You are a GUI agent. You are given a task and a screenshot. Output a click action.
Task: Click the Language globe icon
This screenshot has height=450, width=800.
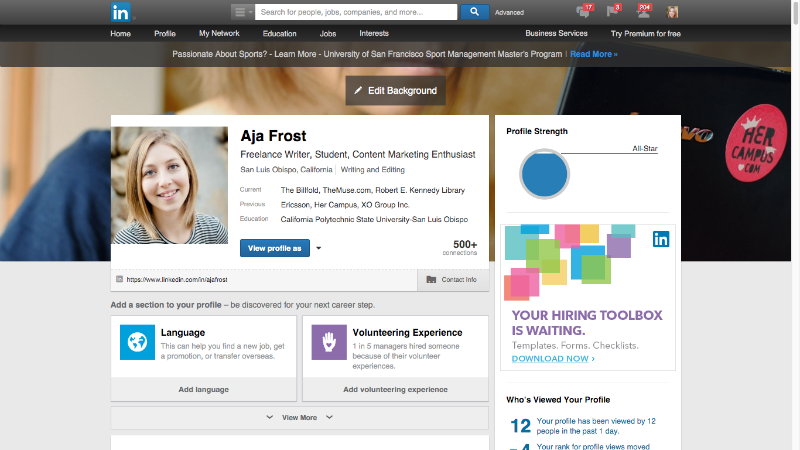[136, 341]
